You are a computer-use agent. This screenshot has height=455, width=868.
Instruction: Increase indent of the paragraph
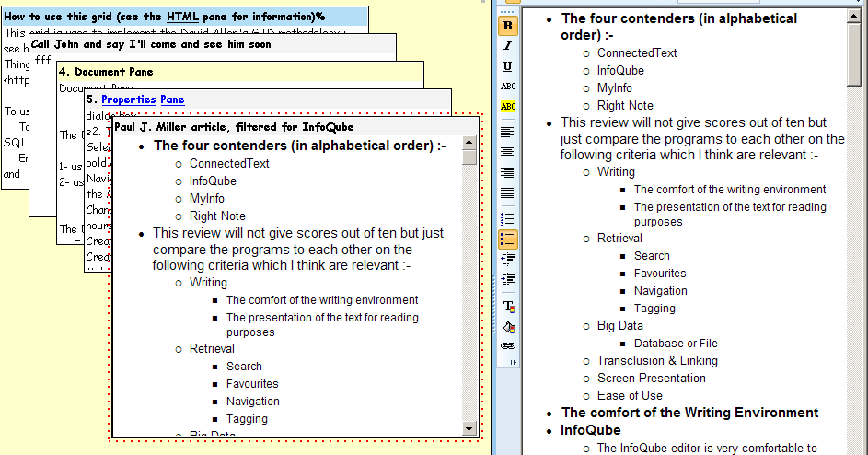tap(507, 279)
